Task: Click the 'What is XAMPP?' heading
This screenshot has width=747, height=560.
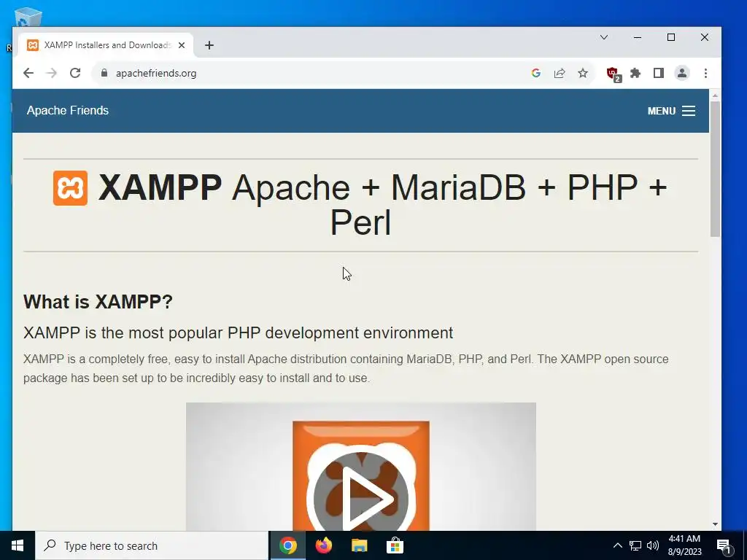Action: [x=98, y=302]
